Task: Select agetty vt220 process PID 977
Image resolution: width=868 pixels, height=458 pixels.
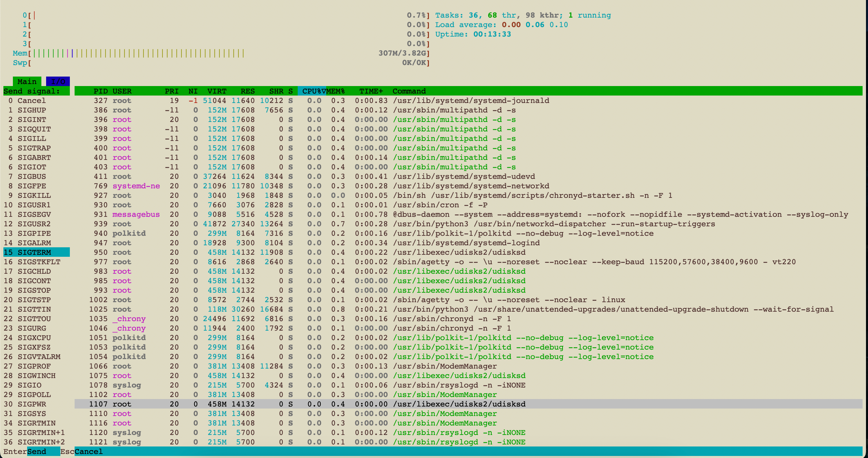Action: [468, 262]
